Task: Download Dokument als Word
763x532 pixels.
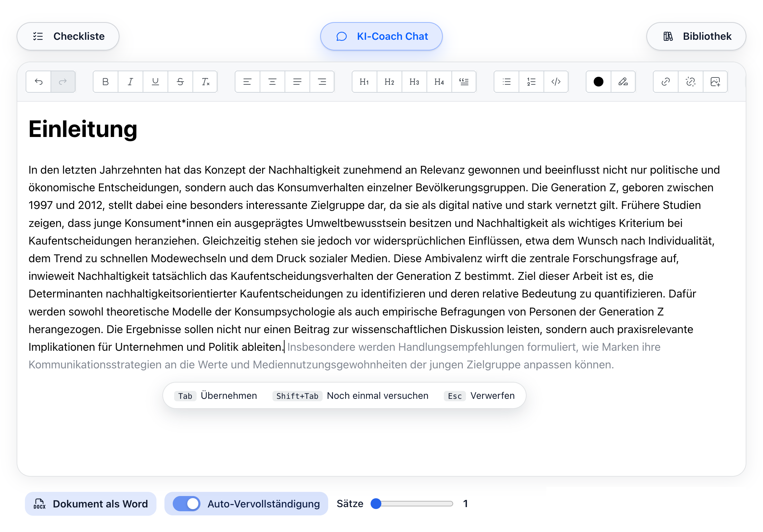Action: (91, 504)
